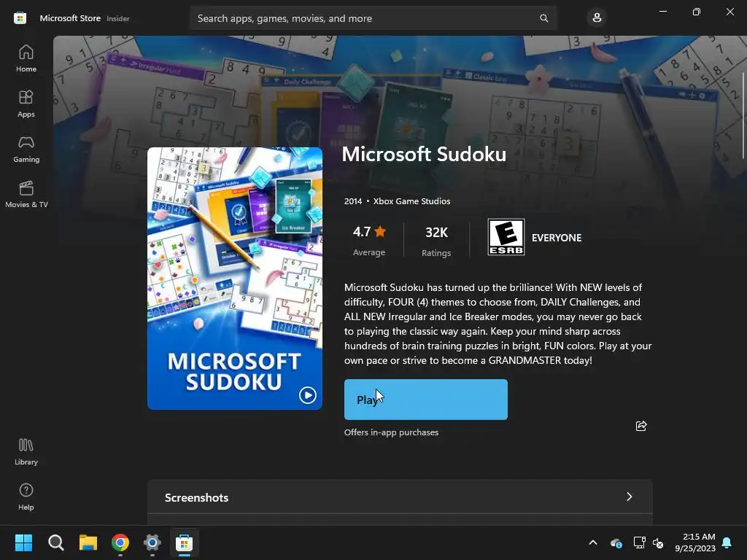Open the Gaming section
The height and width of the screenshot is (560, 747).
(x=26, y=149)
